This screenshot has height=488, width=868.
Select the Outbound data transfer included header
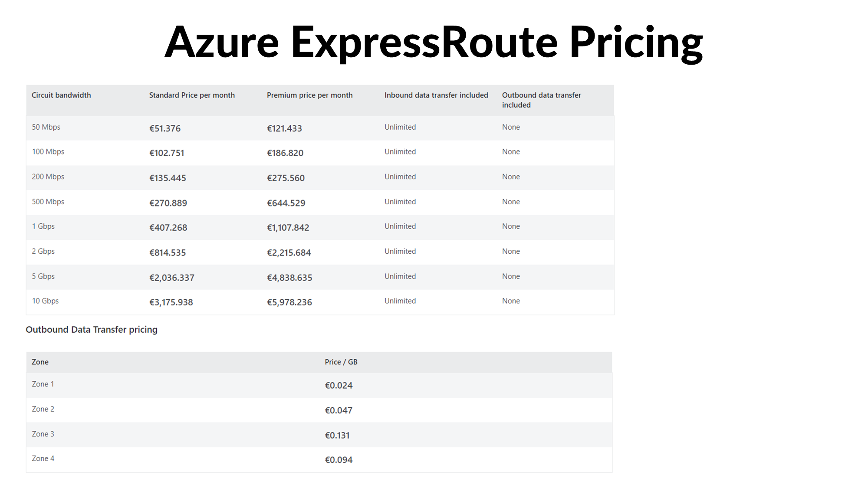(x=541, y=100)
